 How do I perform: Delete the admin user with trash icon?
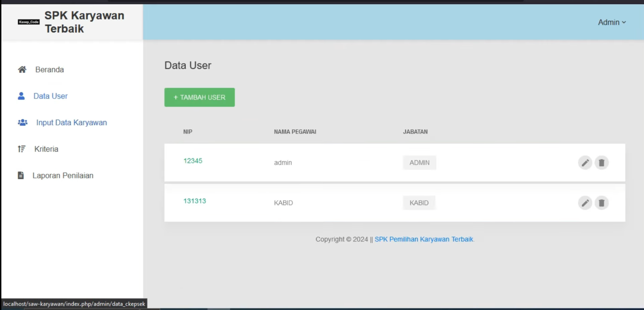pyautogui.click(x=602, y=163)
